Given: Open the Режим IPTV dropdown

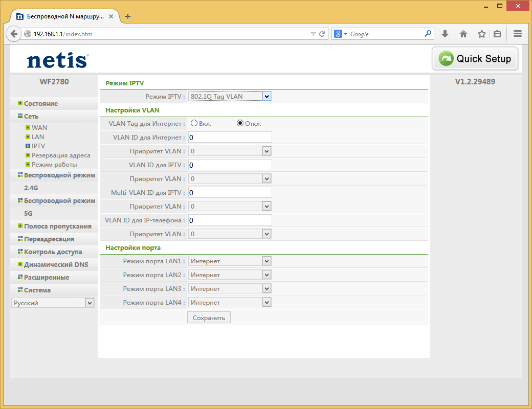Looking at the screenshot, I should click(x=230, y=96).
